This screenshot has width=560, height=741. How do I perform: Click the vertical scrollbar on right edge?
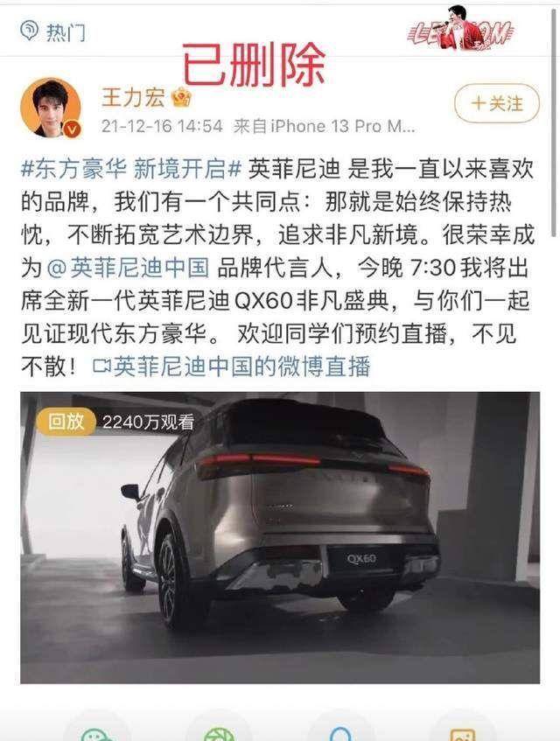point(554,122)
